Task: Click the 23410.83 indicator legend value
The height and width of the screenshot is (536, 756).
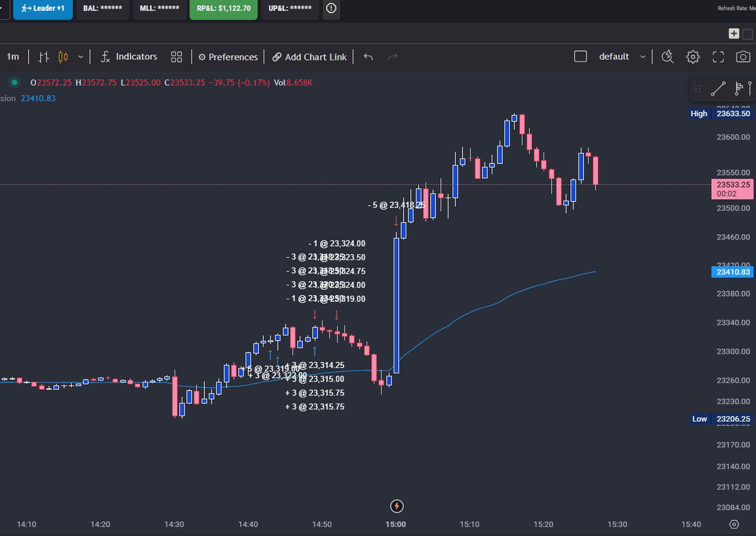Action: [x=38, y=98]
